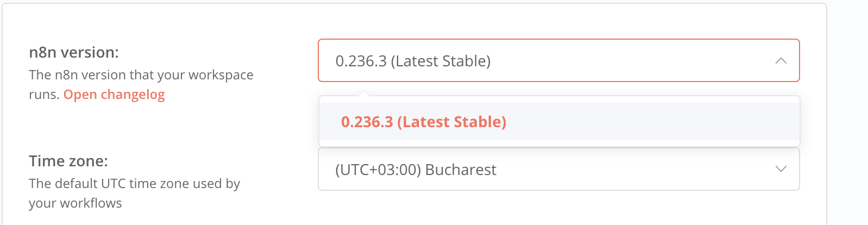Select 0.236.3 (Latest Stable) from the list
This screenshot has width=868, height=225.
tap(423, 122)
